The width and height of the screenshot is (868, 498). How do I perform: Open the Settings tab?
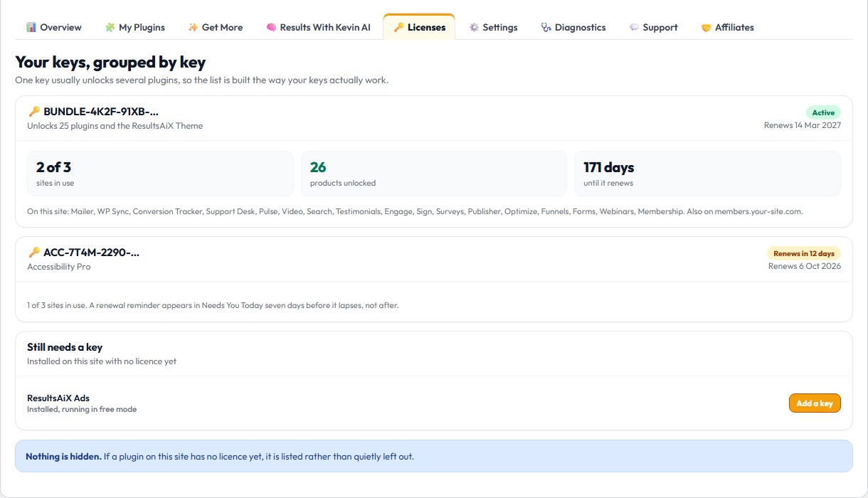tap(493, 27)
